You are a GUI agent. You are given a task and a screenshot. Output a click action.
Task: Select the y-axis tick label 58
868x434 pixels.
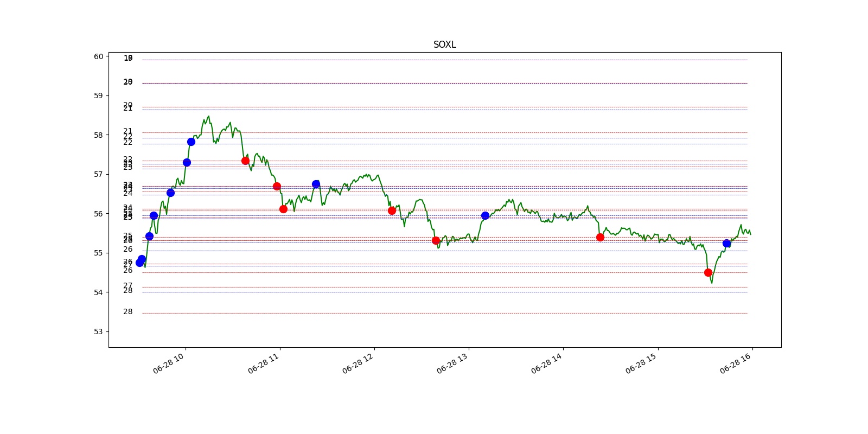point(98,135)
